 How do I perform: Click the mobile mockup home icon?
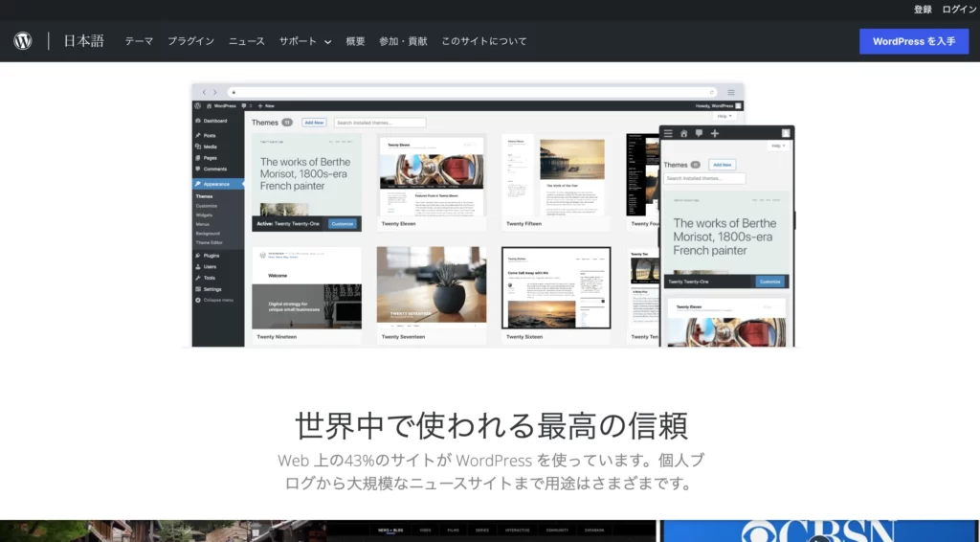[683, 133]
